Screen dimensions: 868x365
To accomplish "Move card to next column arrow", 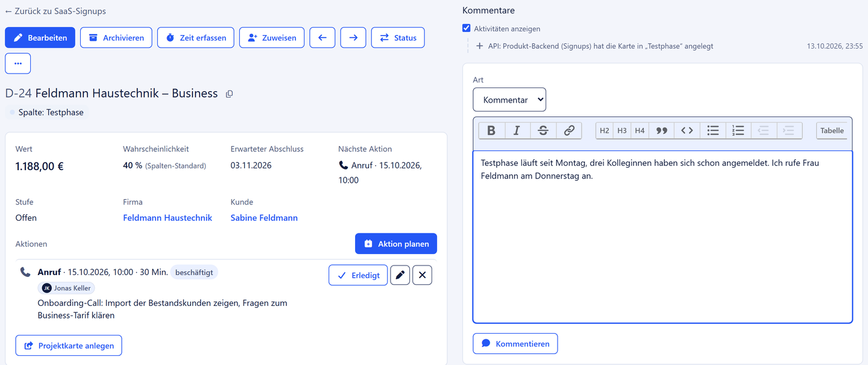I will (353, 37).
